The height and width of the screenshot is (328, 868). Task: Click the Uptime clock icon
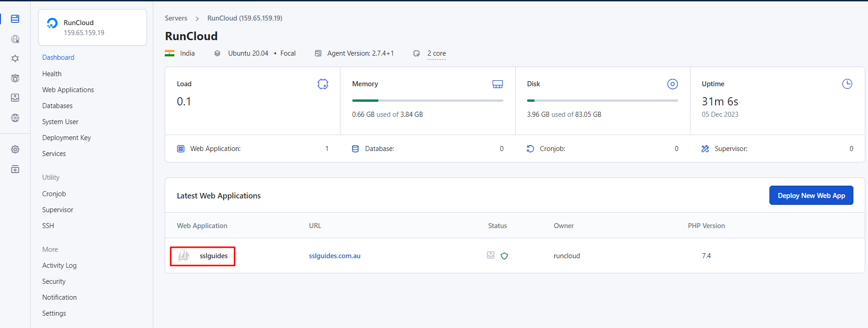[x=847, y=84]
